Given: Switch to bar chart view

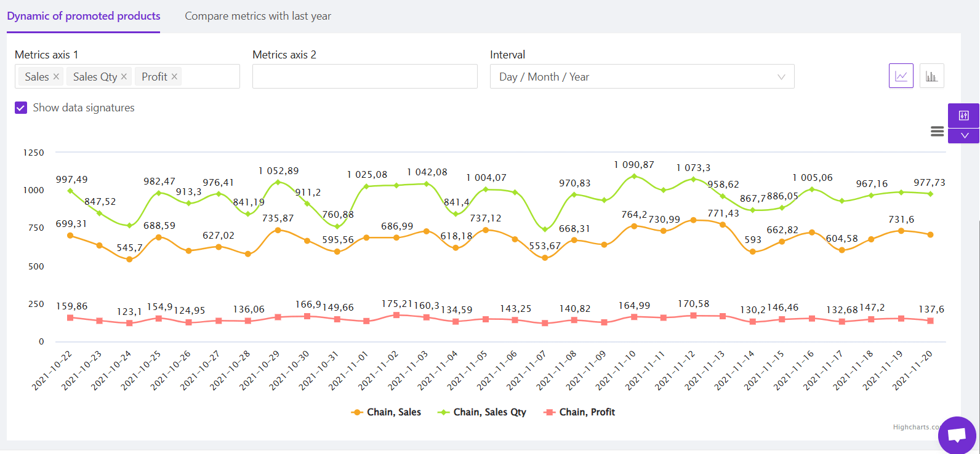Looking at the screenshot, I should click(931, 76).
